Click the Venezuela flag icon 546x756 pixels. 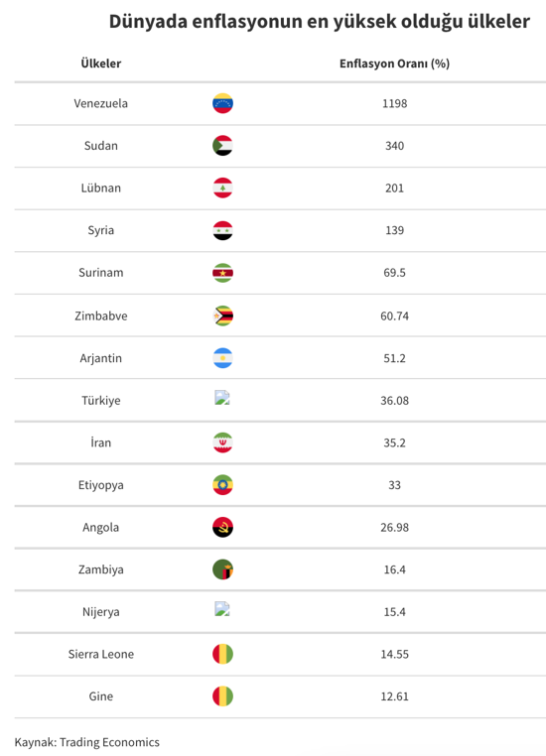pos(222,103)
